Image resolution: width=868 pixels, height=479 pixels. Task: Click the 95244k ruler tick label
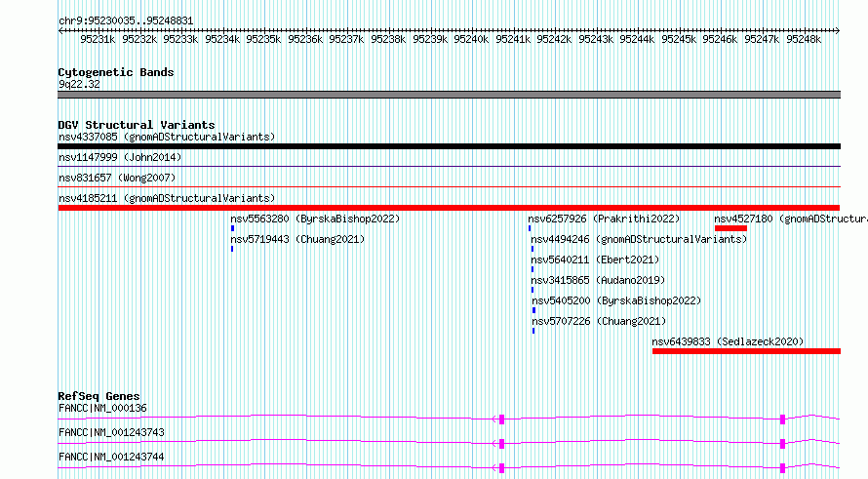click(637, 39)
